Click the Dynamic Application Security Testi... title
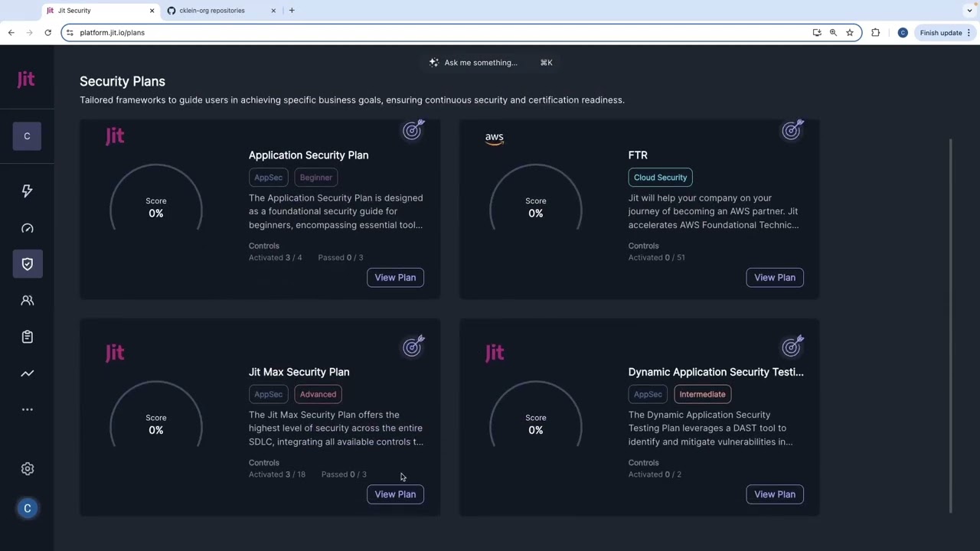 click(716, 372)
